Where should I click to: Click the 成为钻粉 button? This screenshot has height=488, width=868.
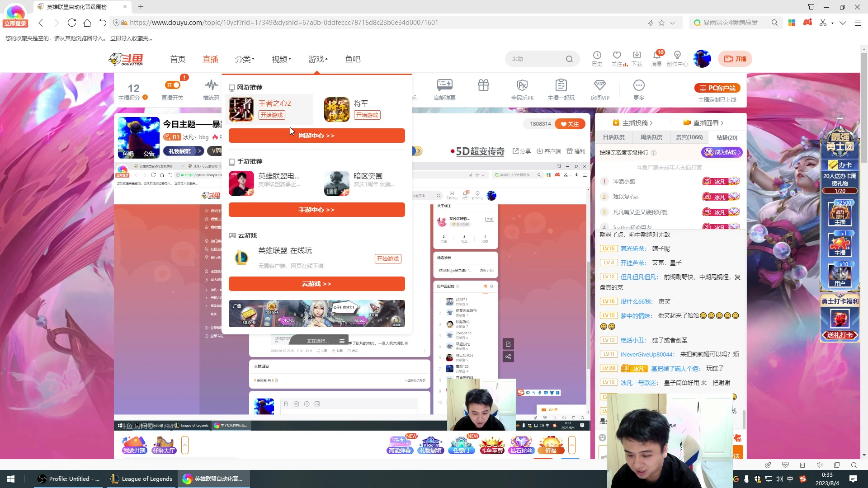[x=722, y=152]
